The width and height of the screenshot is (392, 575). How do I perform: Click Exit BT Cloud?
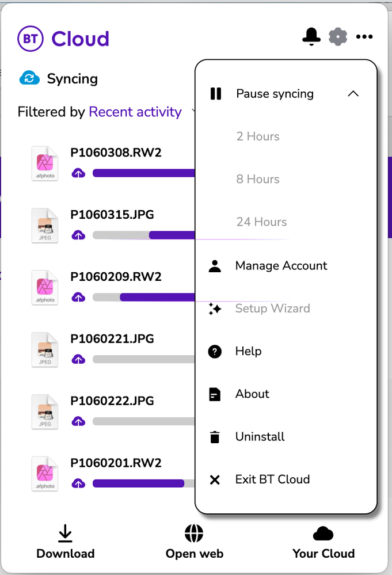click(272, 479)
